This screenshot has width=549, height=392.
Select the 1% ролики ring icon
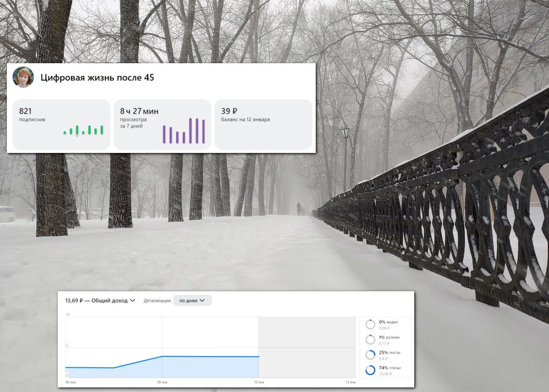pyautogui.click(x=370, y=339)
